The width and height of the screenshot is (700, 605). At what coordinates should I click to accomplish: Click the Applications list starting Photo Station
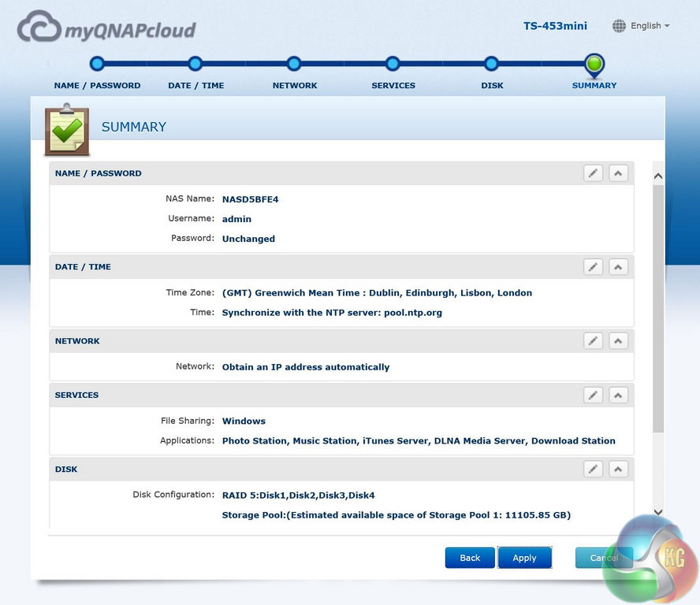pyautogui.click(x=419, y=441)
